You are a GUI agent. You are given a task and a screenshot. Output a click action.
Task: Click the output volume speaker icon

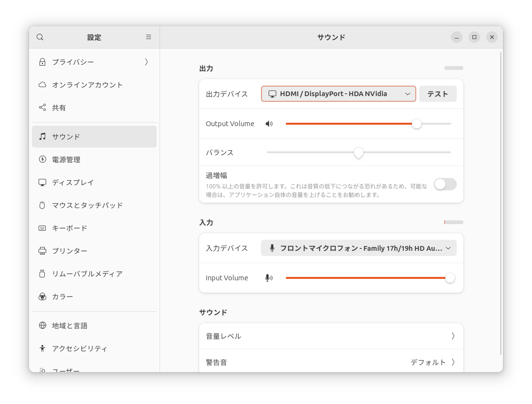pyautogui.click(x=269, y=124)
